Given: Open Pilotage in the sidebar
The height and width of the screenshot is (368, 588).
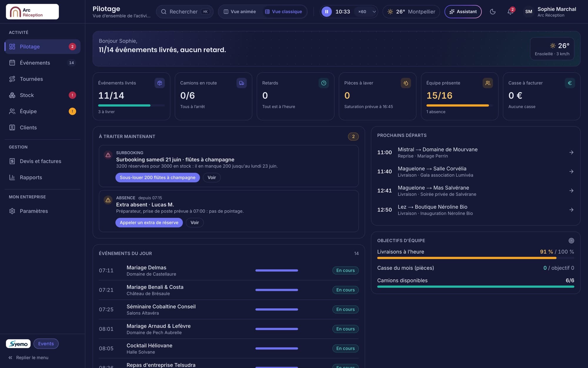Looking at the screenshot, I should click(x=43, y=47).
